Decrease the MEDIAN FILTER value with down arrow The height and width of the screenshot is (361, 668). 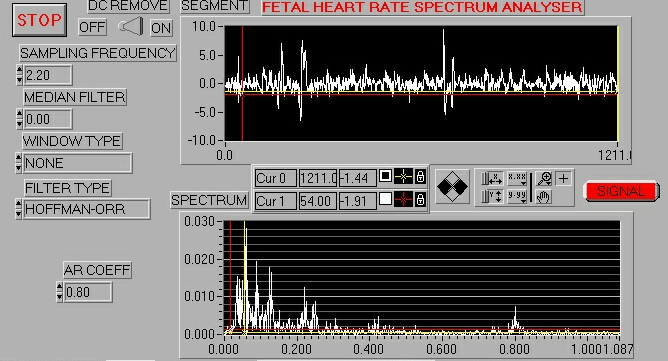pyautogui.click(x=19, y=123)
